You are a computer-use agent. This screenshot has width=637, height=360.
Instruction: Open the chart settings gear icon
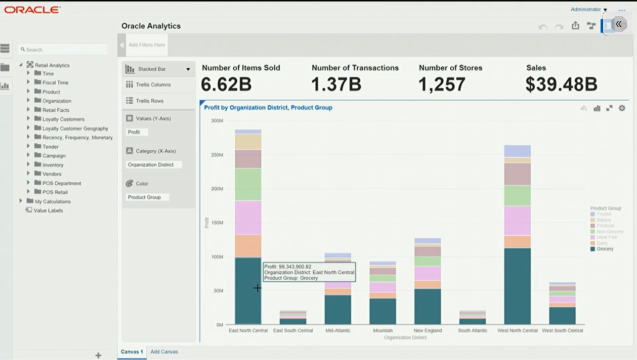tap(622, 108)
